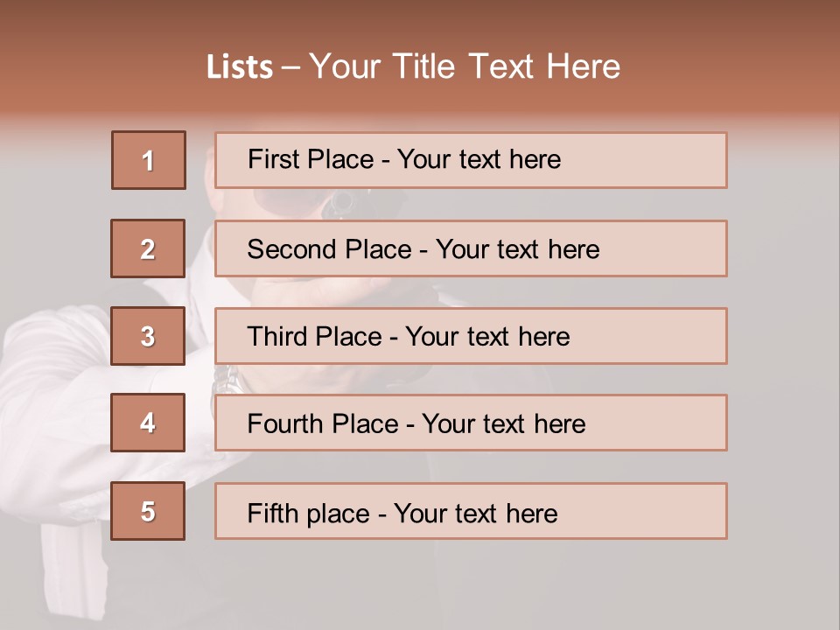Select the number 4 square
Image resolution: width=840 pixels, height=630 pixels.
click(x=148, y=423)
